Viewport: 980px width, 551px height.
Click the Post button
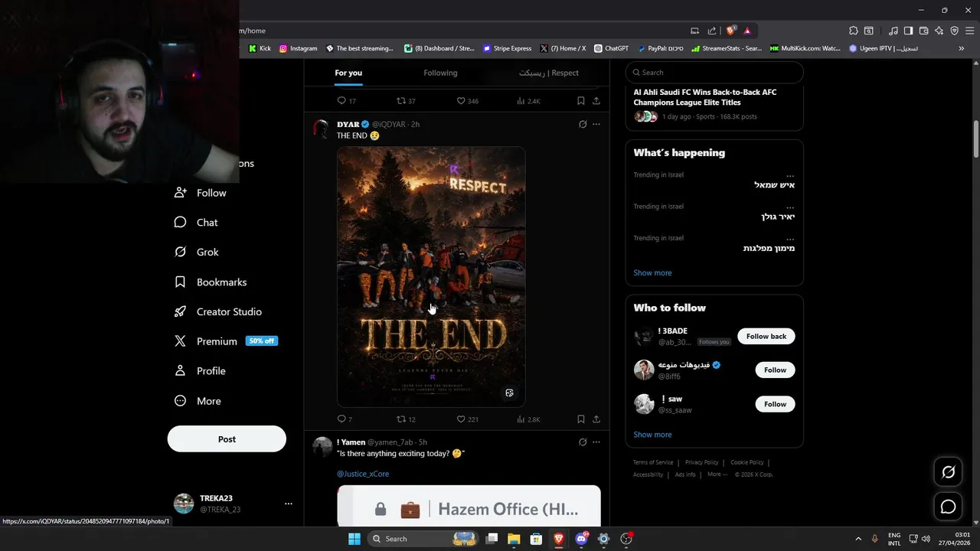[x=227, y=439]
